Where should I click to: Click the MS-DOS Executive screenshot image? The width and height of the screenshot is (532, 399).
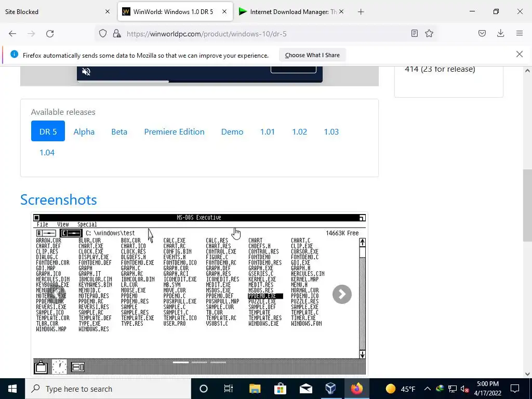[x=199, y=294]
